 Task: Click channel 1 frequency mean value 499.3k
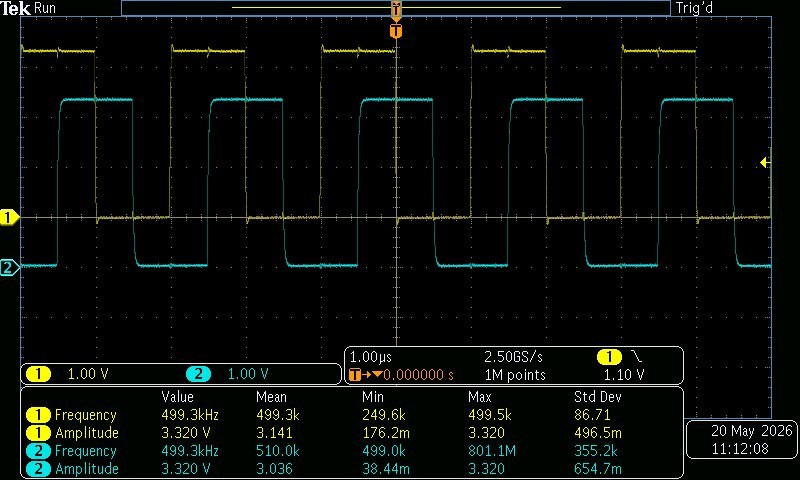pyautogui.click(x=278, y=415)
